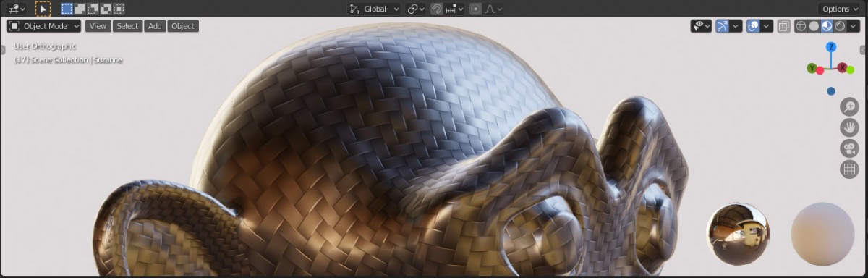Click the red X axis on navigation gizmo
Screen dimensions: 868x278
842,67
